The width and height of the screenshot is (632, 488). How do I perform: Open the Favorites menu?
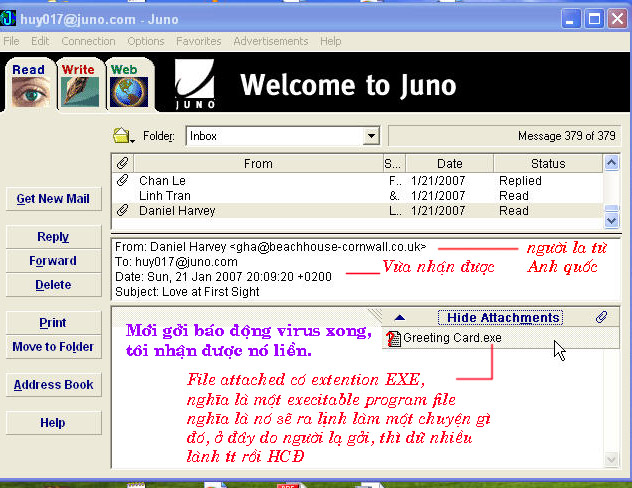[x=199, y=41]
